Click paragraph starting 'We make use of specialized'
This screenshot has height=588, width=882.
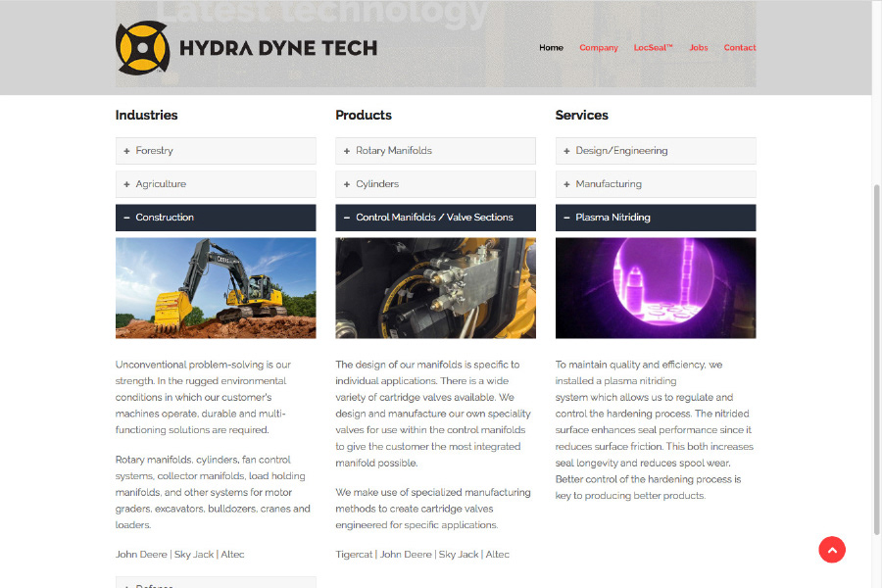[x=433, y=509]
